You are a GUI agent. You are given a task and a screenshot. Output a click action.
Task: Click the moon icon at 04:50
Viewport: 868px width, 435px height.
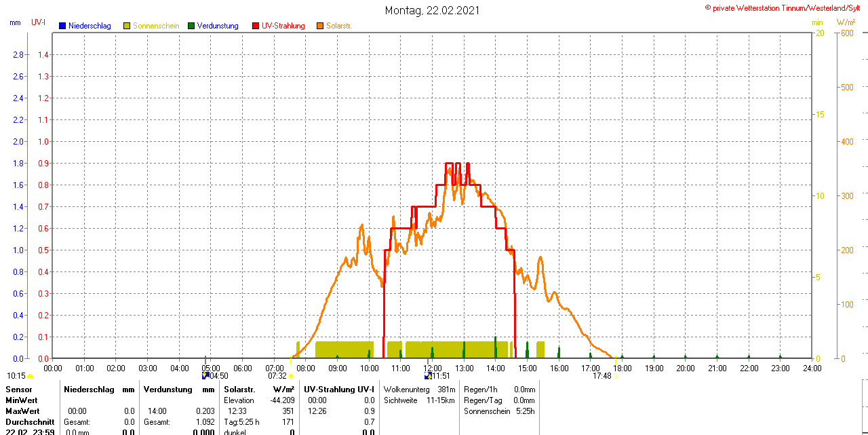pyautogui.click(x=205, y=375)
